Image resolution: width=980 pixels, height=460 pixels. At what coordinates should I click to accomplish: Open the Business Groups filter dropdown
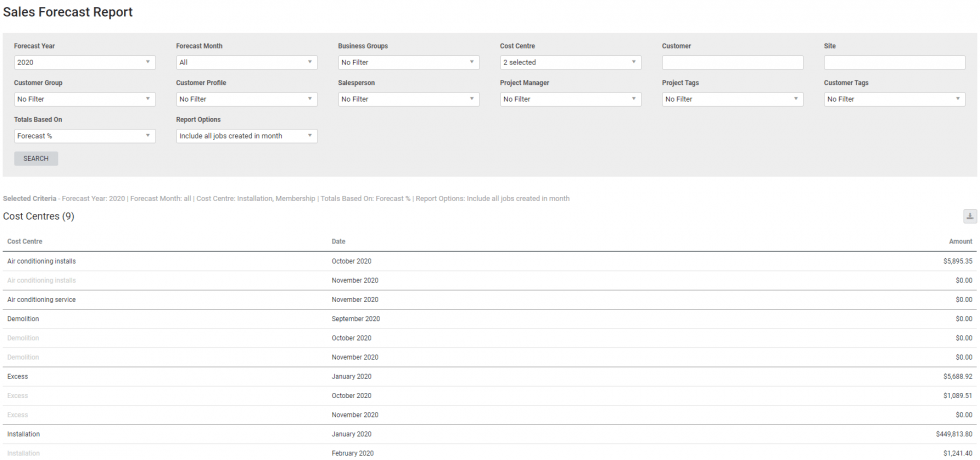409,62
